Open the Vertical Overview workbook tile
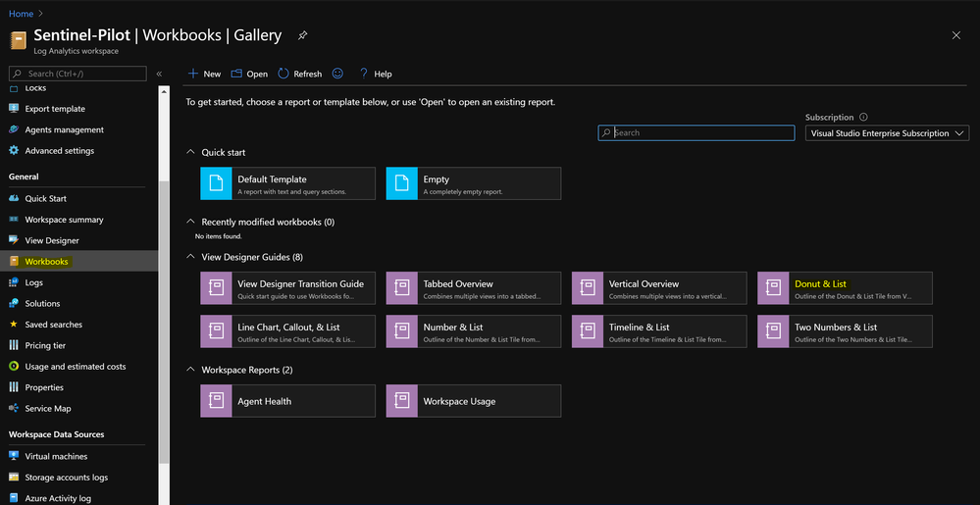The image size is (980, 505). point(659,288)
